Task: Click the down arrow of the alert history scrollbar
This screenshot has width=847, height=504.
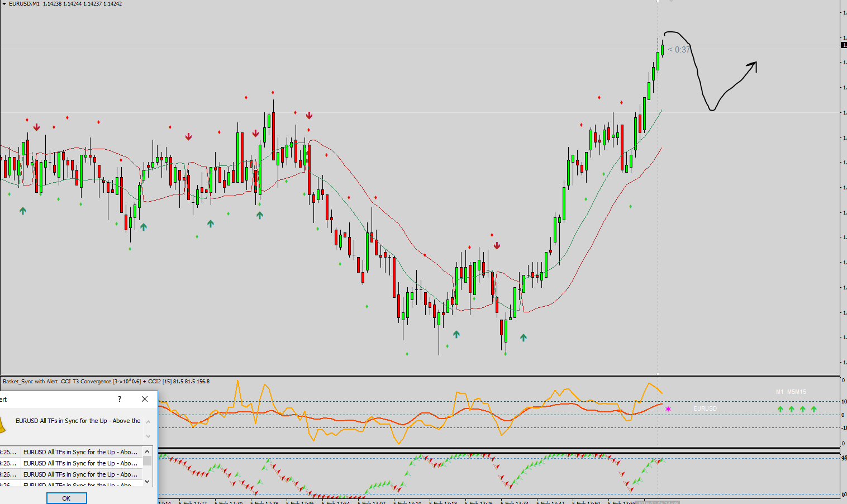Action: tap(147, 481)
